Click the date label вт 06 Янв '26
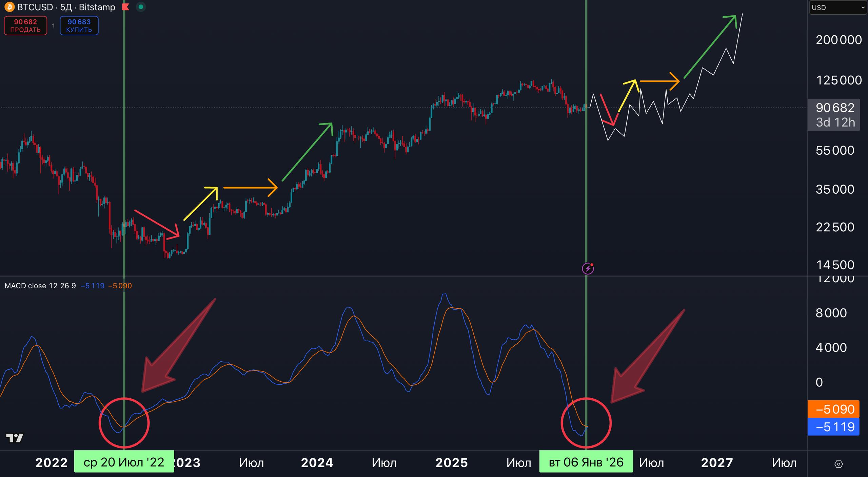Image resolution: width=868 pixels, height=477 pixels. [x=586, y=462]
